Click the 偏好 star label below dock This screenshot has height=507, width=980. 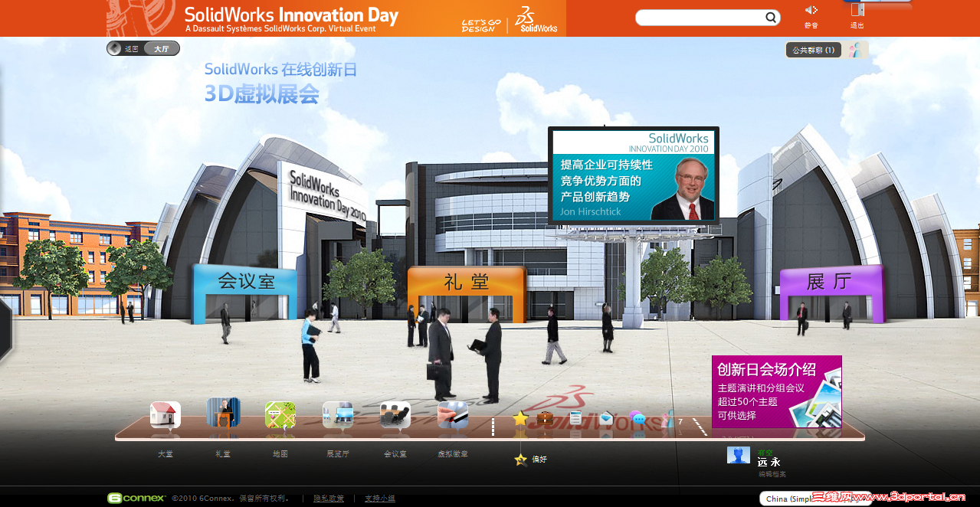point(531,460)
